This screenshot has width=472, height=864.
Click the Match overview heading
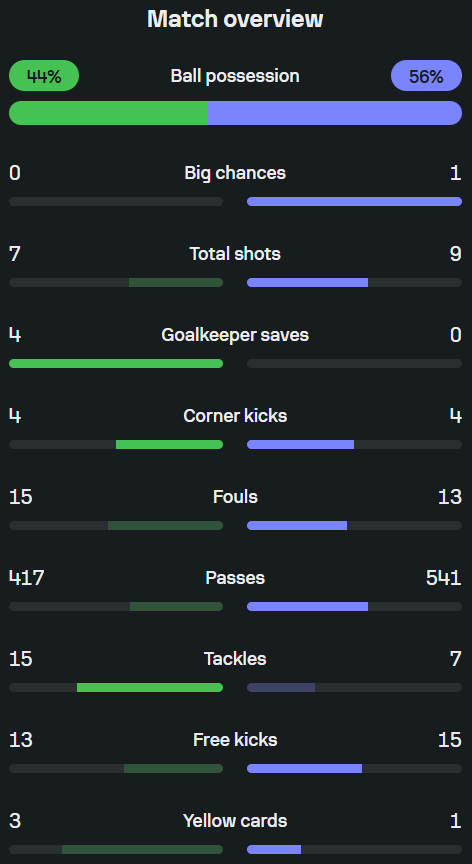pos(235,19)
